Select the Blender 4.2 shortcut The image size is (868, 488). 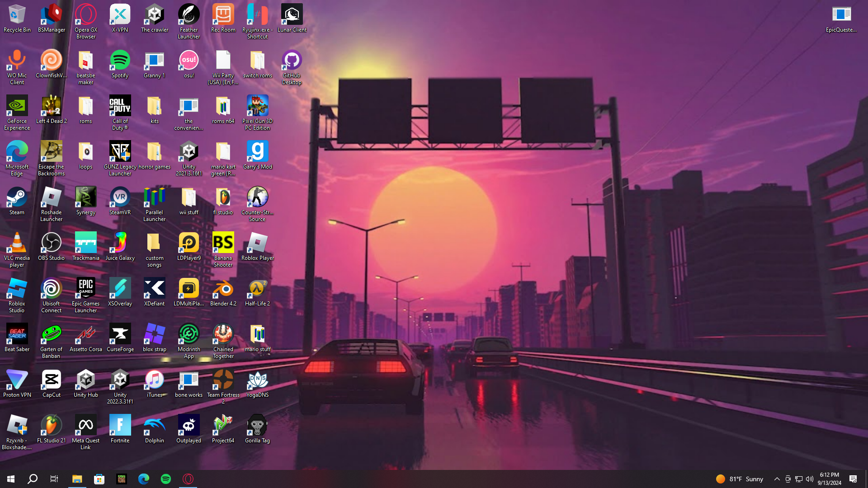(223, 292)
